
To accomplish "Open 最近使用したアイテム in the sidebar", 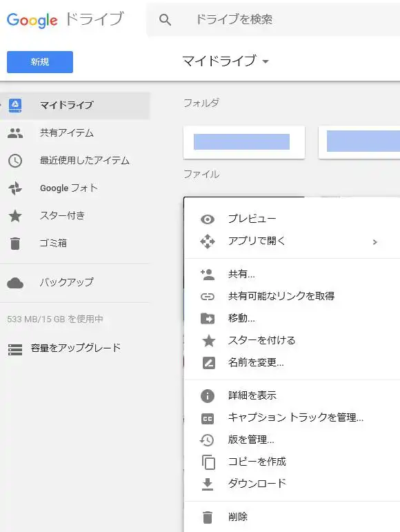I will 85,160.
